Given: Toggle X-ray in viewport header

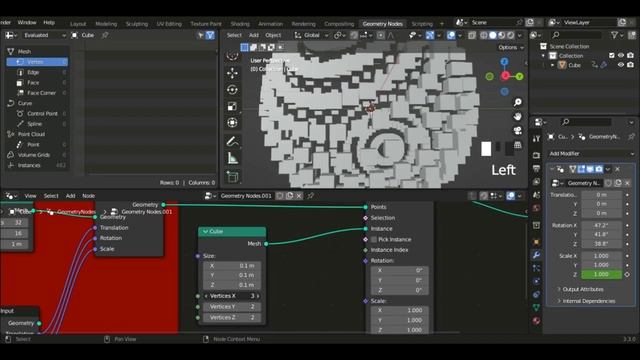Looking at the screenshot, I should (472, 36).
